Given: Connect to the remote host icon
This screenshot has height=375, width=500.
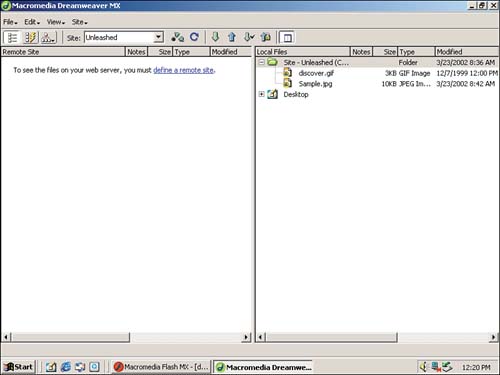Looking at the screenshot, I should 177,37.
